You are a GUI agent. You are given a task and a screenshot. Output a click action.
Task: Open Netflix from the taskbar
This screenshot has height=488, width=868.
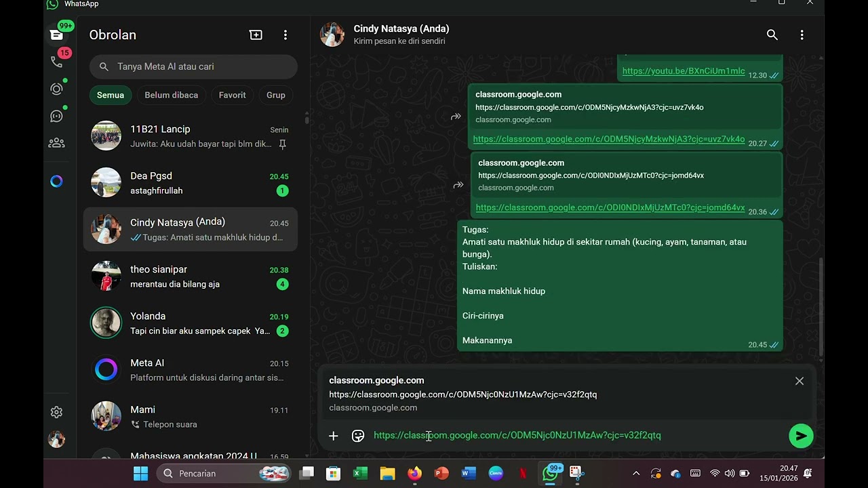coord(523,473)
